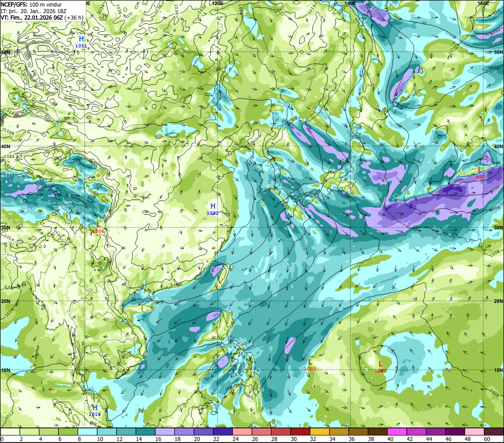Image resolution: width=504 pixels, height=443 pixels.
Task: Click the blue H 1014 high pressure marker
Action: point(95,410)
